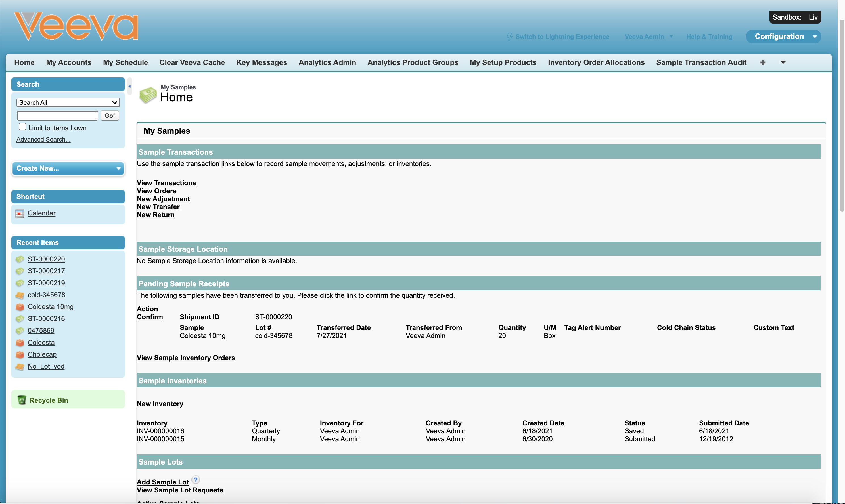Enable Limit to items I own
The width and height of the screenshot is (845, 504).
22,127
